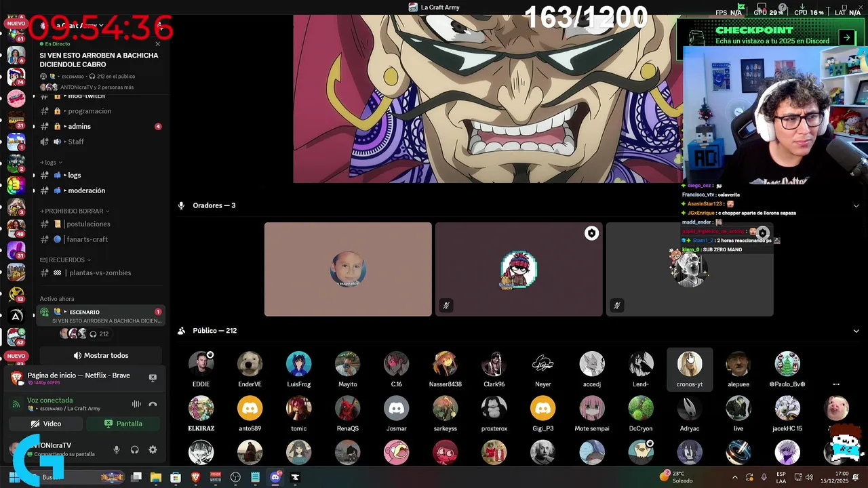Click the shared stream video
The image size is (868, 488).
488,99
